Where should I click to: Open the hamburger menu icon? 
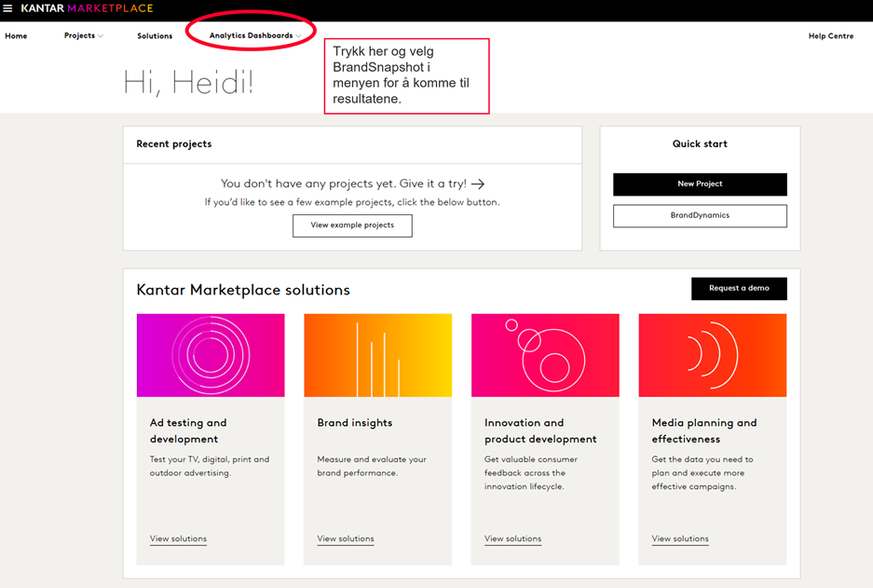pos(7,8)
